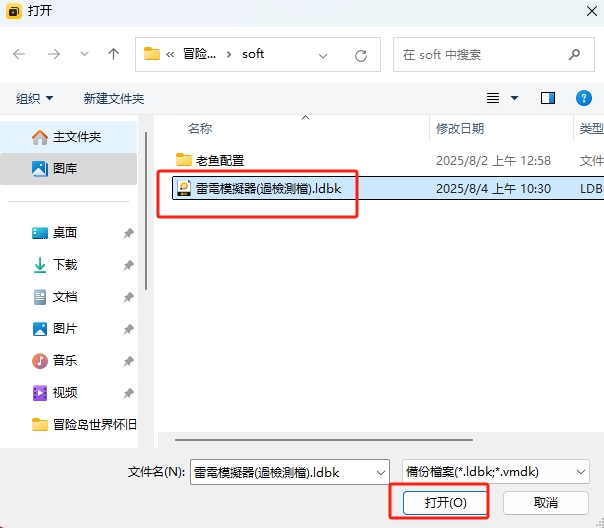Viewport: 604px width, 528px height.
Task: Click the 冒险… breadcrumb segment
Action: pos(199,54)
